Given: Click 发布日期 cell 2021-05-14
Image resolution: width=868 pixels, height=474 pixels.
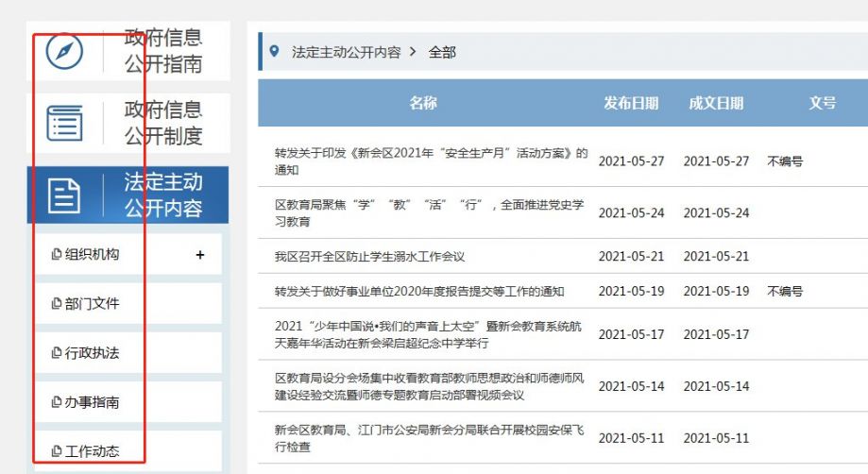Looking at the screenshot, I should pyautogui.click(x=631, y=386).
